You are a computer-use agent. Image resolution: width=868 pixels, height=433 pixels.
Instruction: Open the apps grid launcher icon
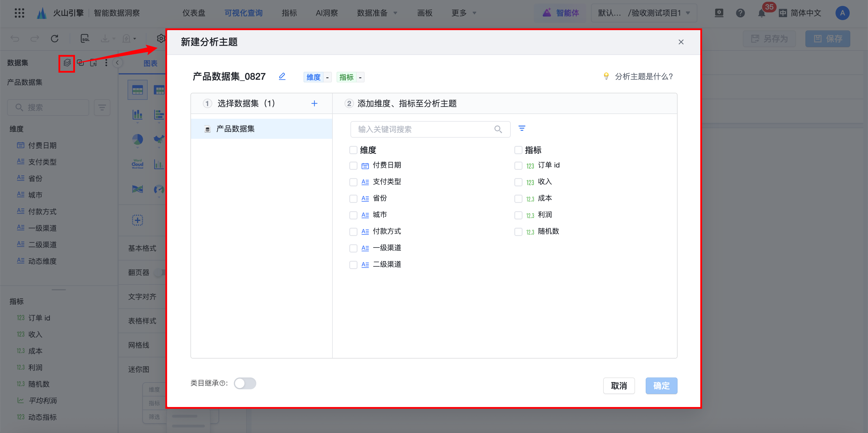[19, 13]
